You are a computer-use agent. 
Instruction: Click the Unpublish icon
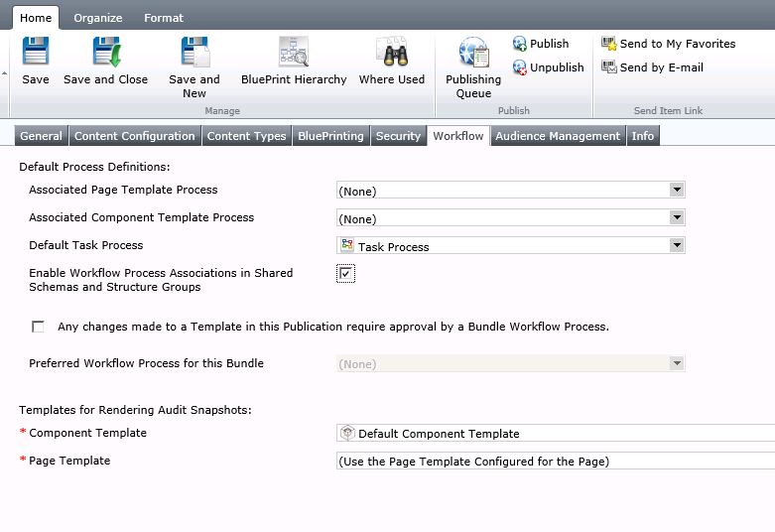click(520, 67)
